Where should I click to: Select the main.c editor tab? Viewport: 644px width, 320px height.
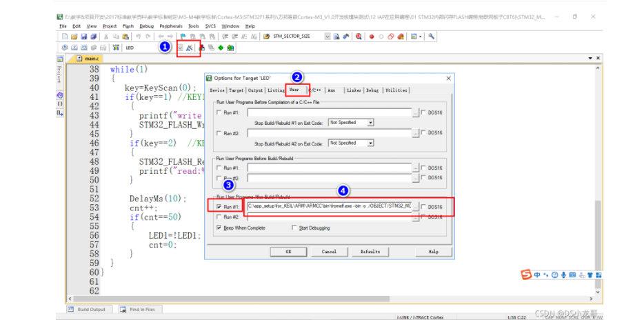pos(88,59)
